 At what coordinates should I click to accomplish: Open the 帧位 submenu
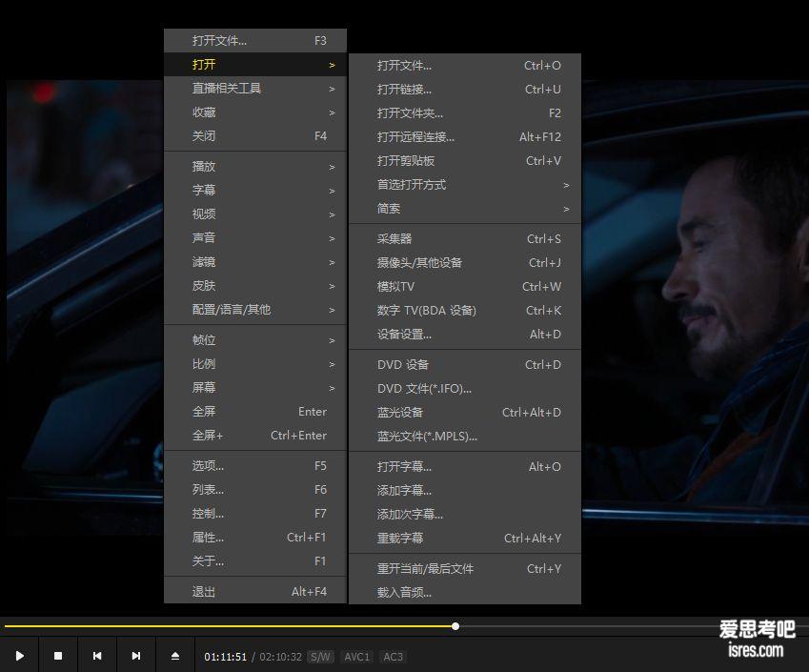[x=255, y=339]
